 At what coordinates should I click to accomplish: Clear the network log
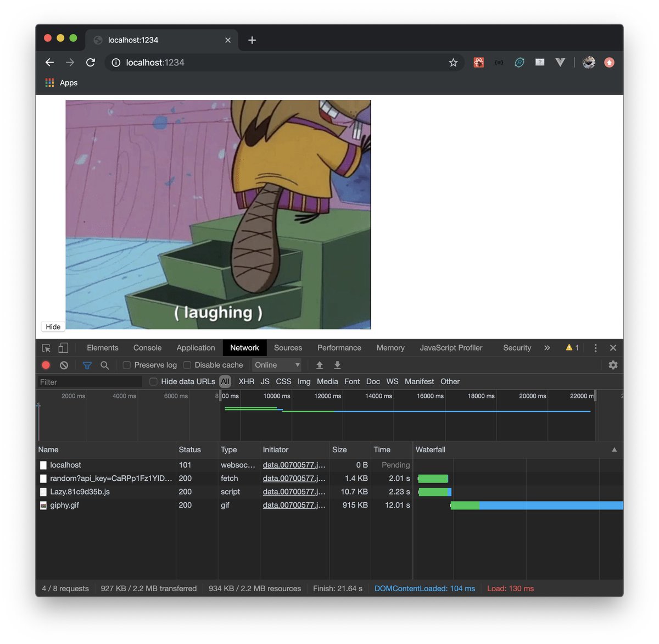[64, 364]
